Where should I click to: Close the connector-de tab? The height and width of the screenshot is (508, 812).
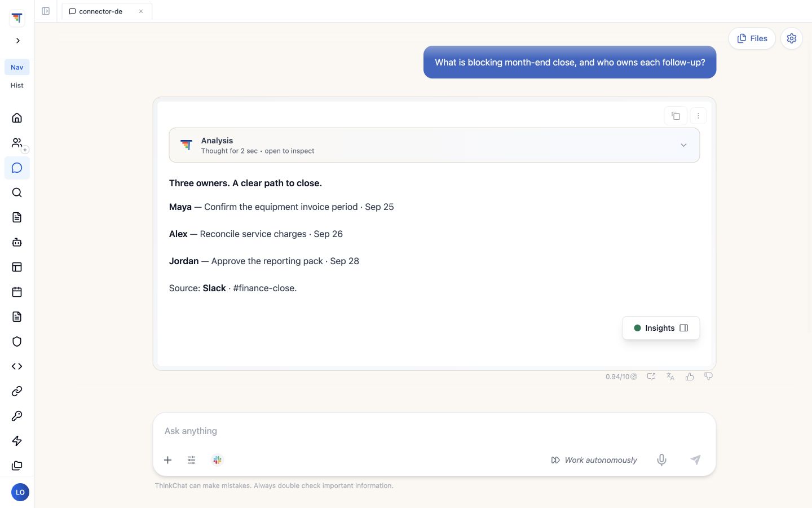point(141,11)
